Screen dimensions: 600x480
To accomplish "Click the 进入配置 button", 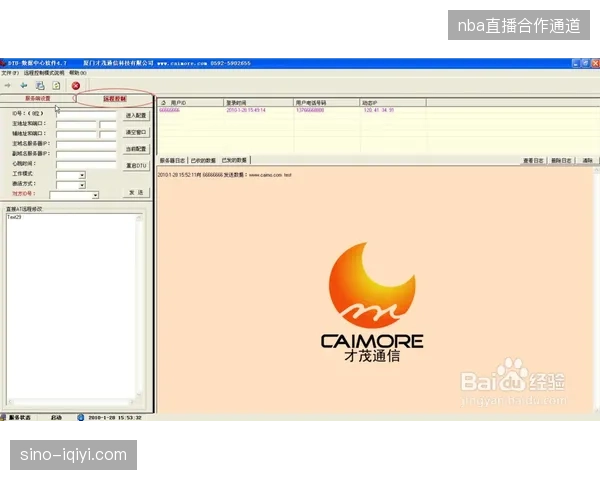I will tap(136, 115).
